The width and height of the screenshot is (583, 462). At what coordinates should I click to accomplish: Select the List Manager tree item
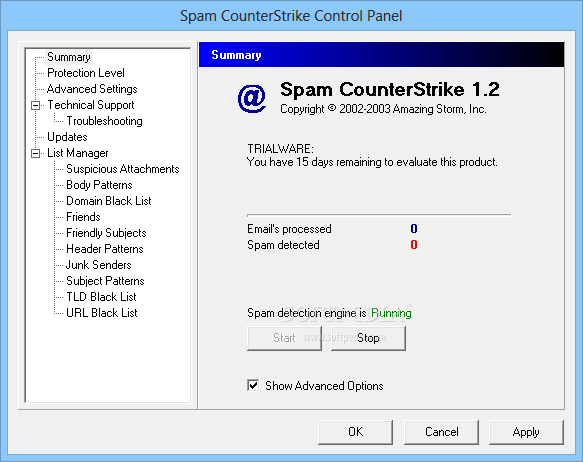[x=78, y=153]
